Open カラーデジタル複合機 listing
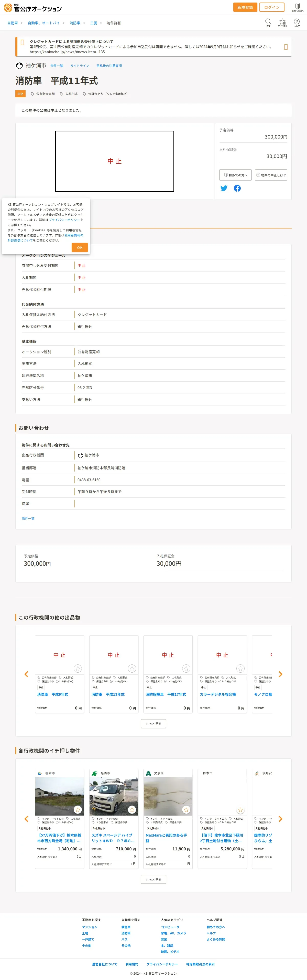The image size is (307, 980). pos(218,694)
